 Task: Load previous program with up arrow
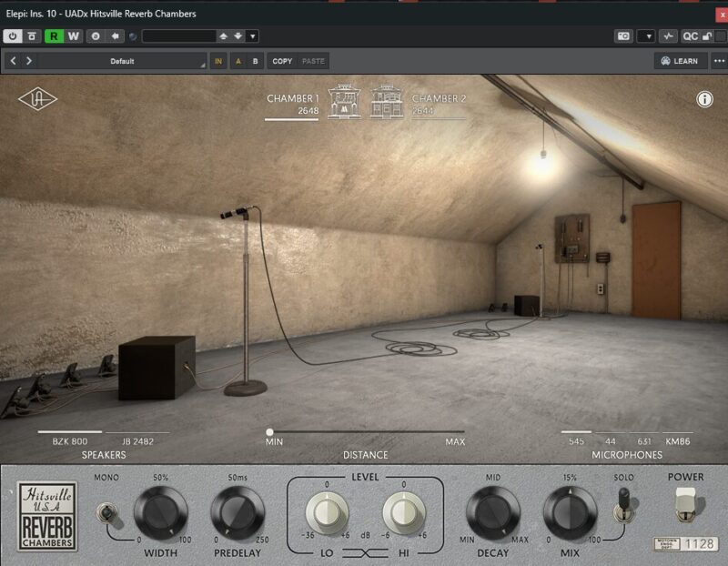pos(223,36)
